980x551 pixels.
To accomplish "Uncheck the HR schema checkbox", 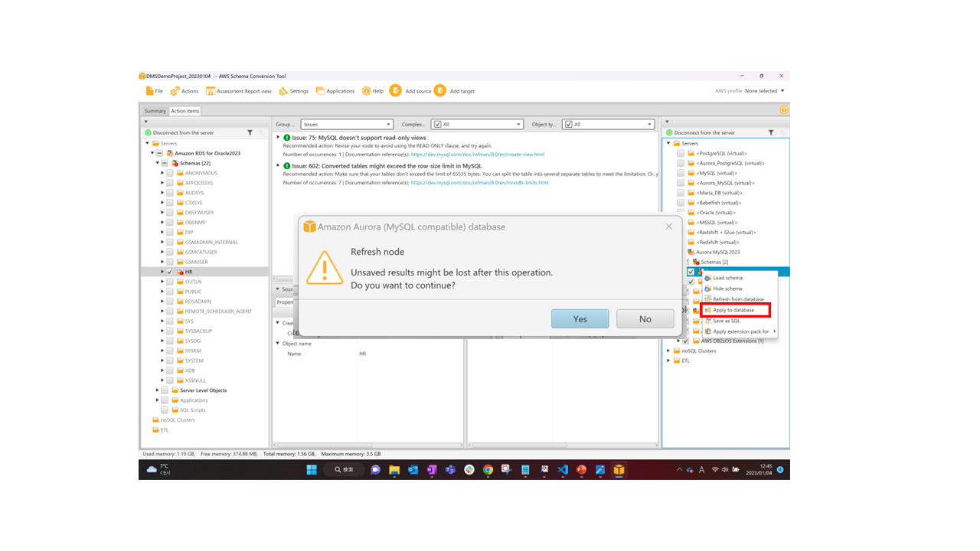I will pos(169,272).
